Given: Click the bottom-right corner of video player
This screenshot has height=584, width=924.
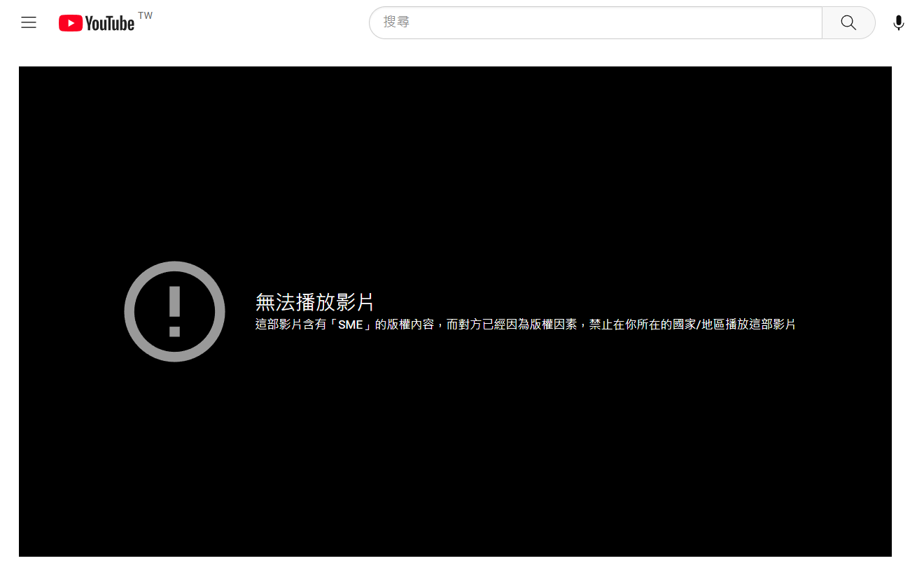Looking at the screenshot, I should click(887, 552).
